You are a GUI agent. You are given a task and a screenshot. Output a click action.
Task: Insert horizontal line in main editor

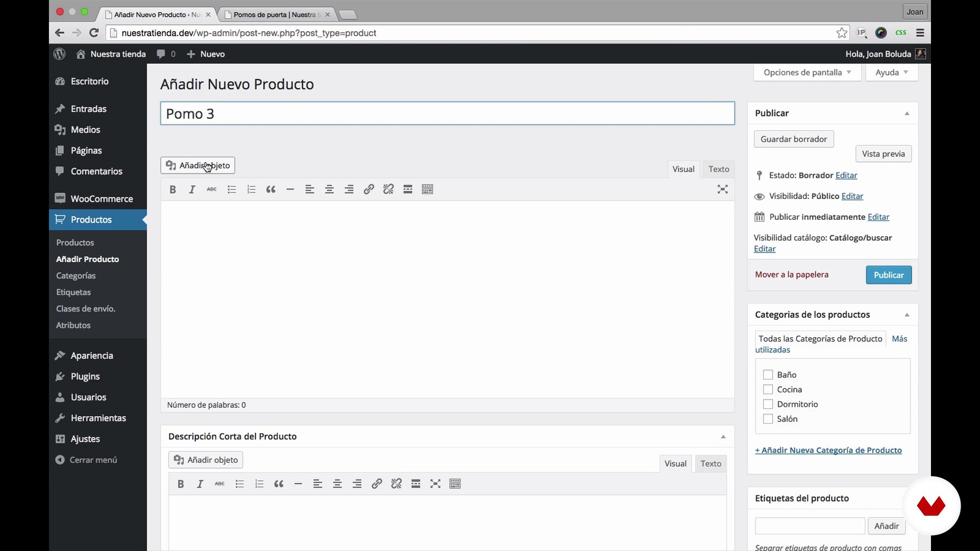(290, 189)
